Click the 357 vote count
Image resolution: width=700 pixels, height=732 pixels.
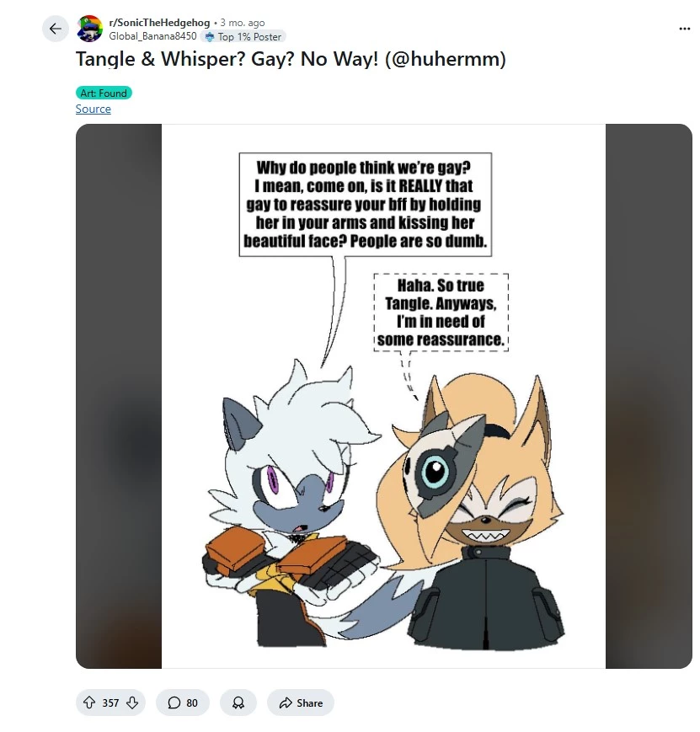(110, 703)
